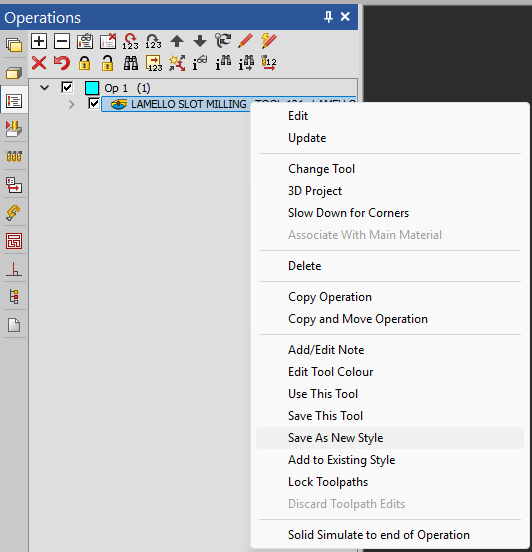Click the update toolpaths refresh icon
Screen dimensions: 532x552
coord(223,41)
